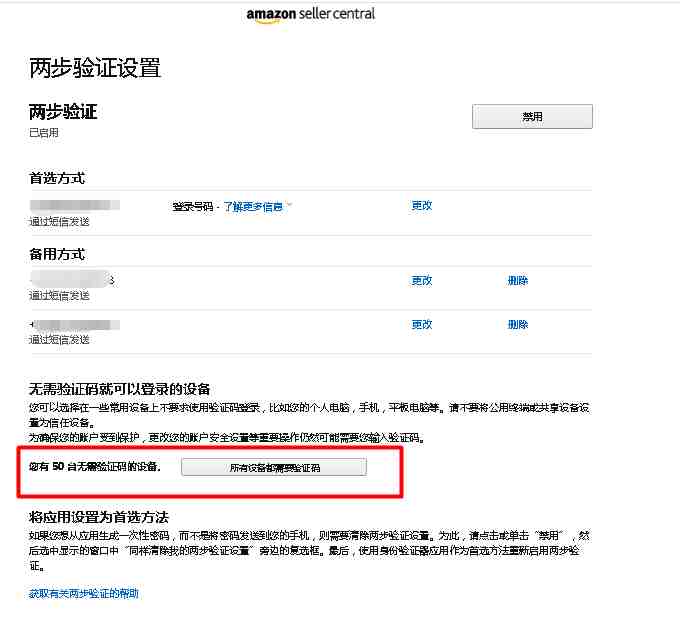Select the blurred preferred phone number
This screenshot has width=680, height=619.
[75, 205]
